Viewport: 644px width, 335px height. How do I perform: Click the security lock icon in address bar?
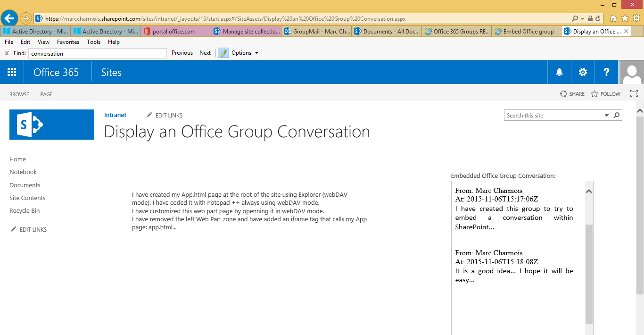[590, 19]
